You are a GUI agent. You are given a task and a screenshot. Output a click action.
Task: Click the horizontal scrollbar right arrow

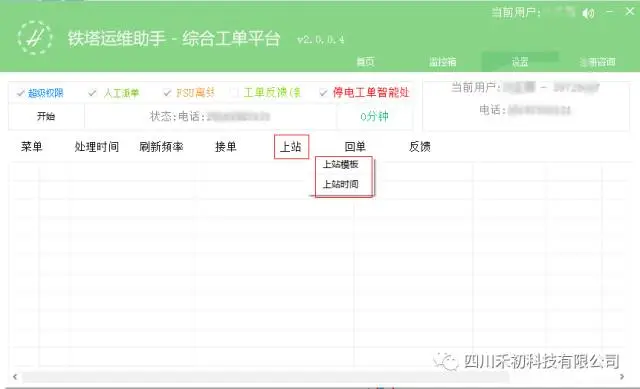622,377
